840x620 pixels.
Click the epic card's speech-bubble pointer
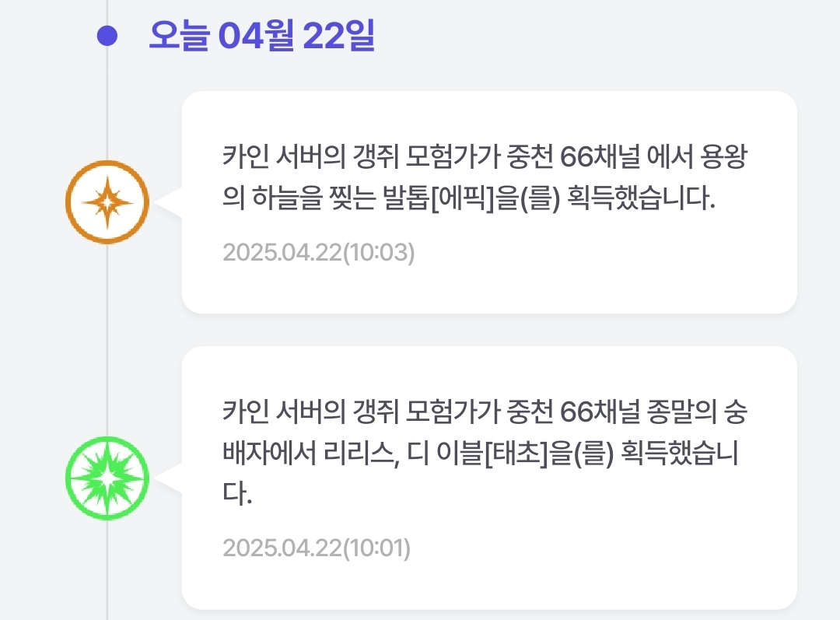170,202
